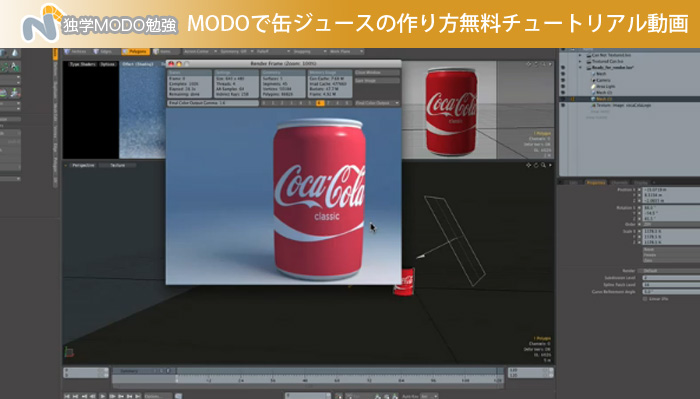This screenshot has height=399, width=700.
Task: Toggle Rotation X channel key box
Action: pyautogui.click(x=639, y=208)
